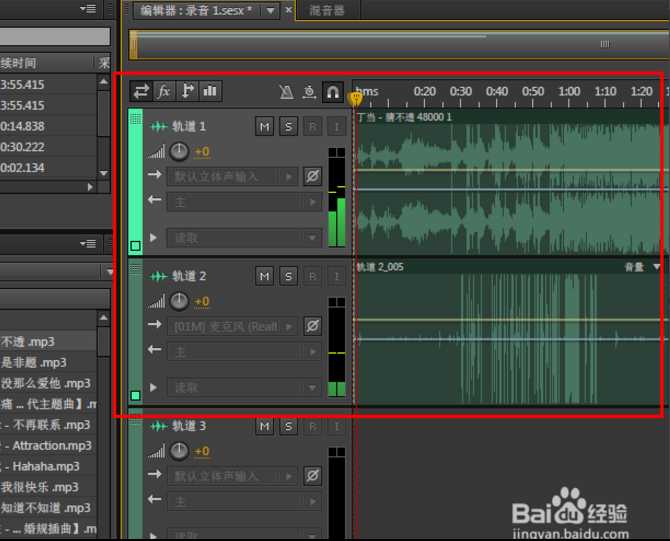Toggle input monitoring on 轨道 3
Screen dimensions: 670x541
pyautogui.click(x=336, y=426)
